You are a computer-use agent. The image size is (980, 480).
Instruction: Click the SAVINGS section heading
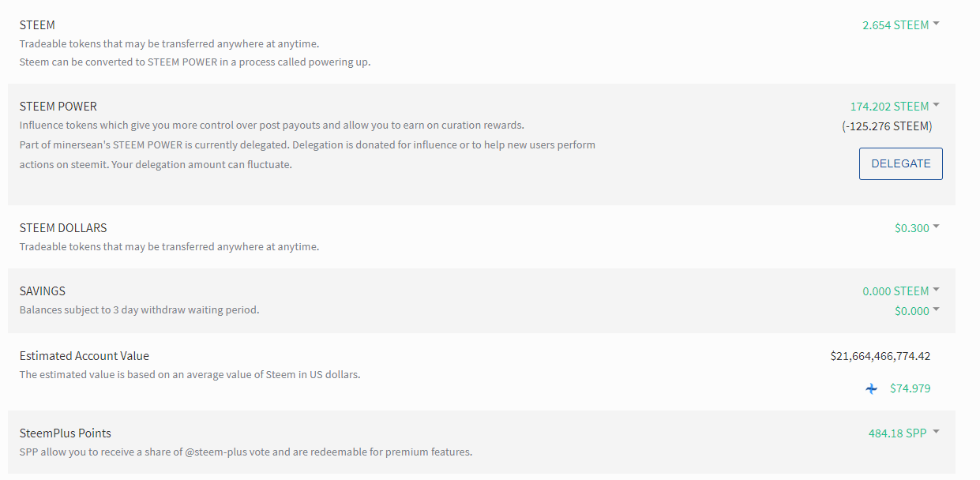click(x=42, y=291)
